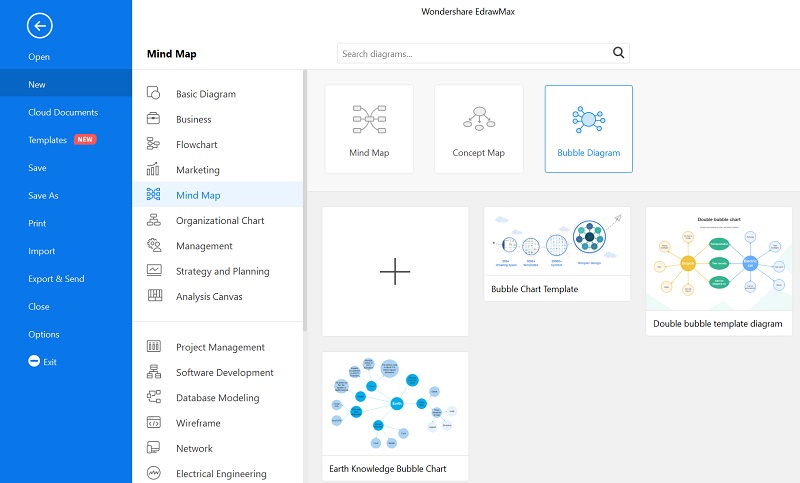Screen dimensions: 800x483
Task: Select Analysis Canvas category label
Action: pos(209,296)
